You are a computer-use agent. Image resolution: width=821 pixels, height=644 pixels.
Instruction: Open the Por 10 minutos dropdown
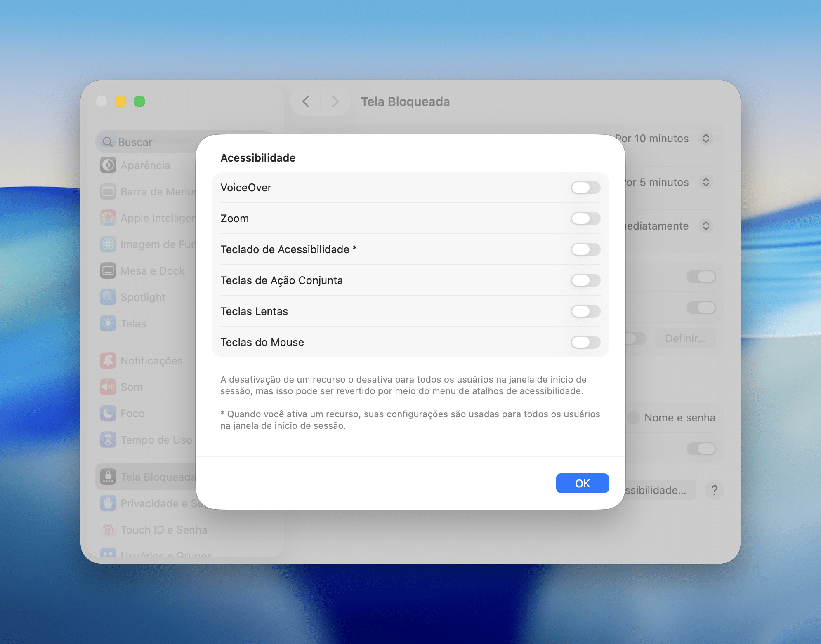tap(706, 139)
